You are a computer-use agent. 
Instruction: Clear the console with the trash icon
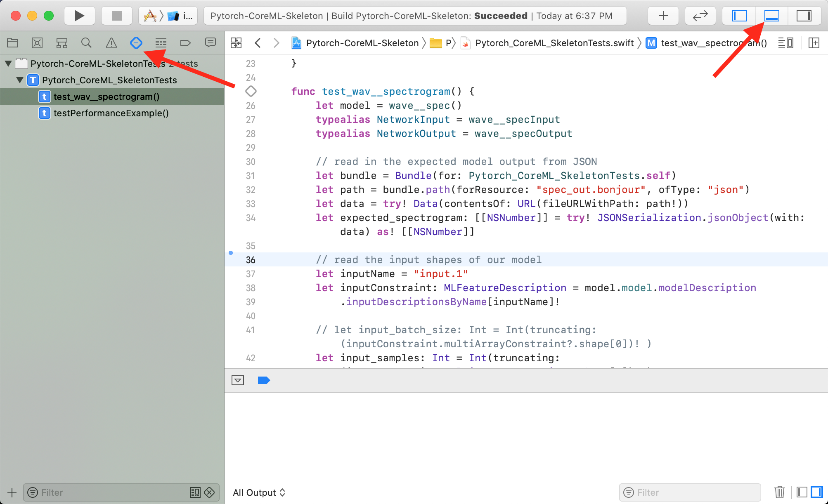pos(780,492)
